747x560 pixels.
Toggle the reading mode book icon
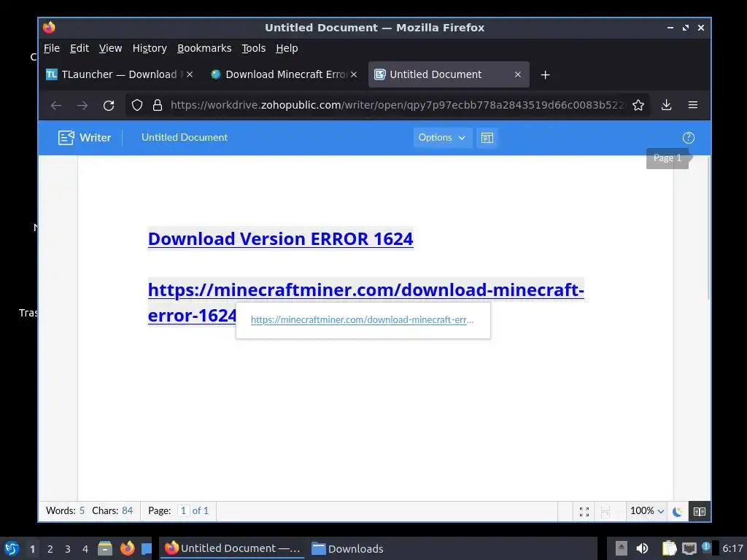[x=700, y=511]
